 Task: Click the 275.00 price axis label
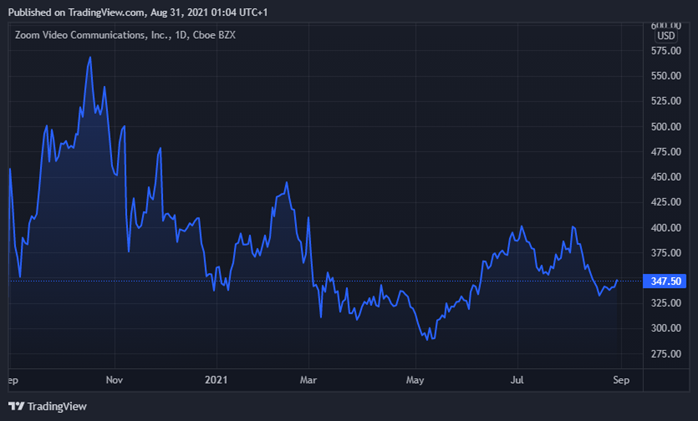[x=665, y=354]
